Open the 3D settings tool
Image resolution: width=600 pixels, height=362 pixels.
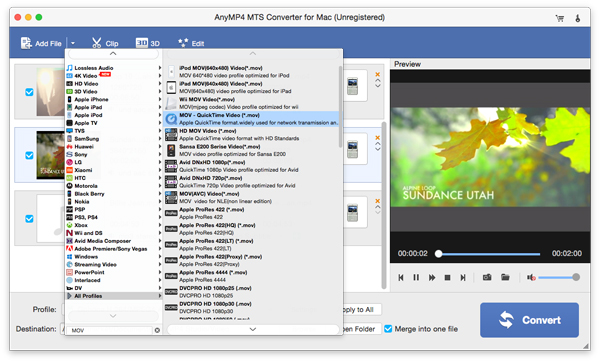148,43
